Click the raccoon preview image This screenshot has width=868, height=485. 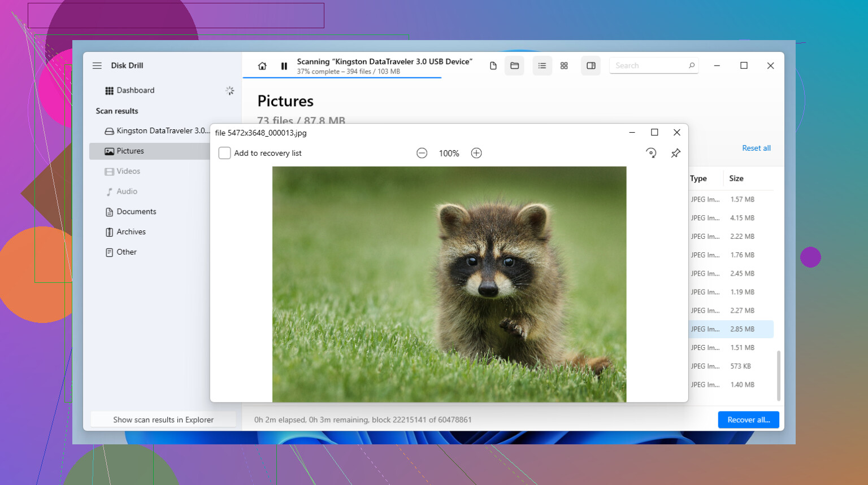click(449, 285)
